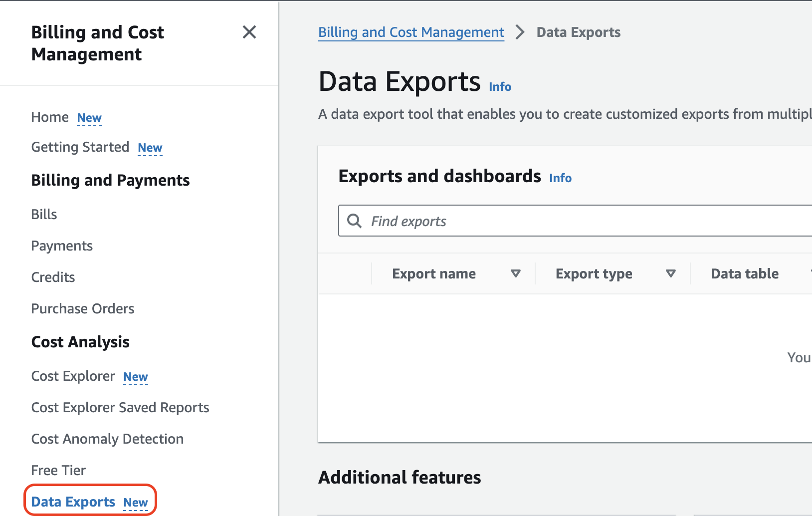The image size is (812, 516).
Task: Open Cost Explorer Saved Reports
Action: [x=120, y=407]
